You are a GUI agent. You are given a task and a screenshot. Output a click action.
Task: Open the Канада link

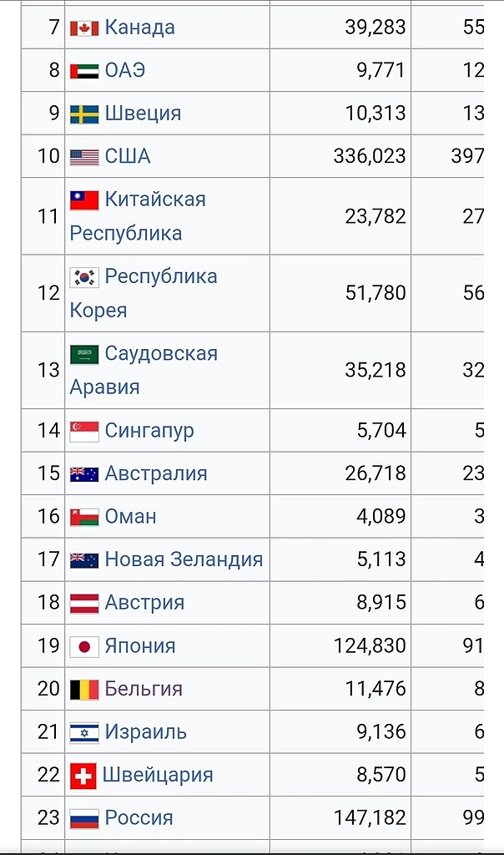tap(139, 28)
